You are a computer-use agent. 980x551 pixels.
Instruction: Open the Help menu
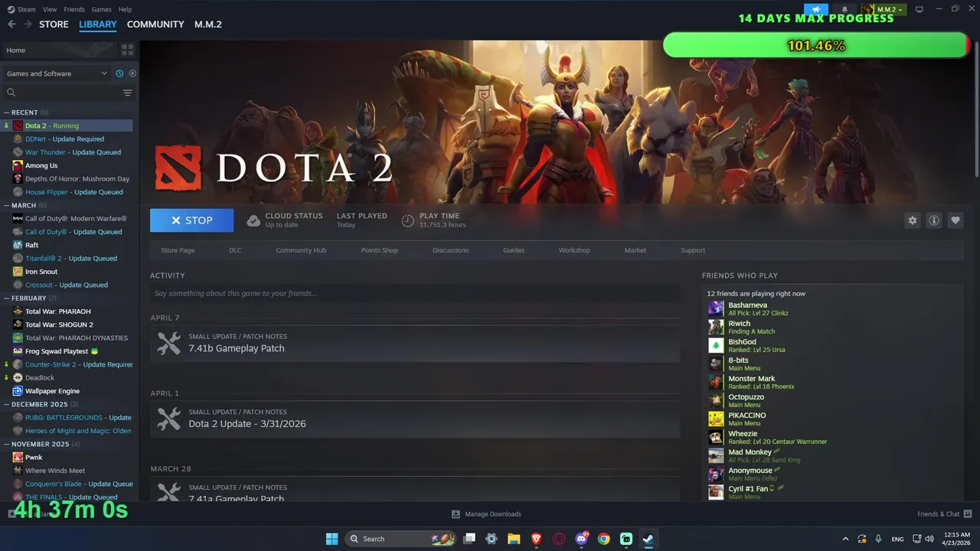tap(125, 9)
